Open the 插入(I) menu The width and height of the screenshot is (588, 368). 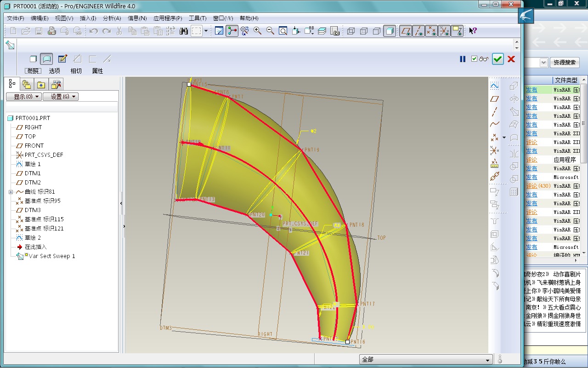88,18
